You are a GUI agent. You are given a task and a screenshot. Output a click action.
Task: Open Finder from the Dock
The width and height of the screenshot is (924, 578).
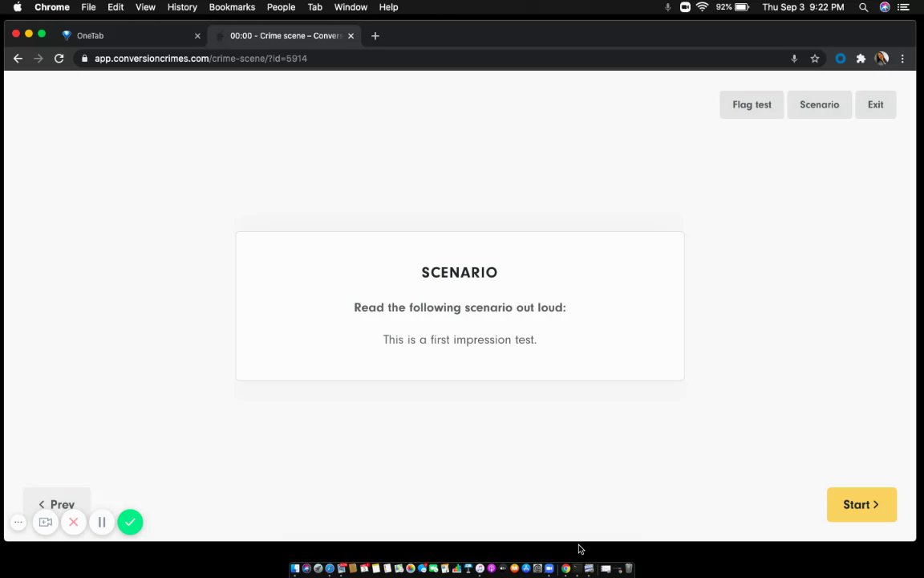click(294, 568)
